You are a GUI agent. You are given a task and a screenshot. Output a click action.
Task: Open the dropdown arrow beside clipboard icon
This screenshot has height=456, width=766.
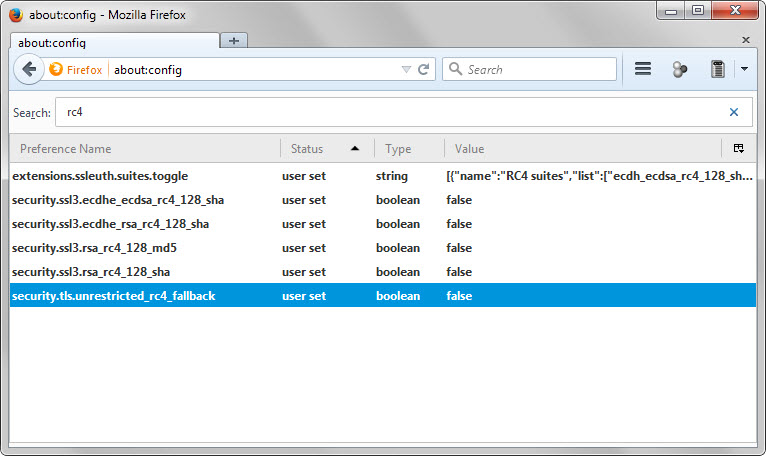coord(744,69)
